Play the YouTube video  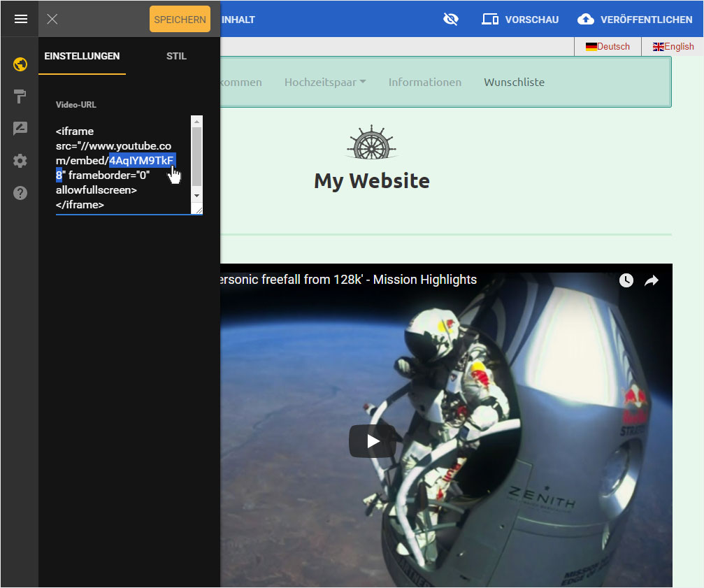click(373, 441)
